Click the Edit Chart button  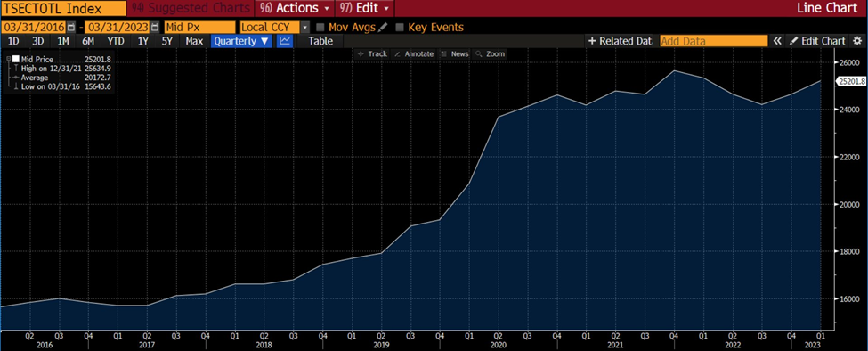tap(818, 41)
